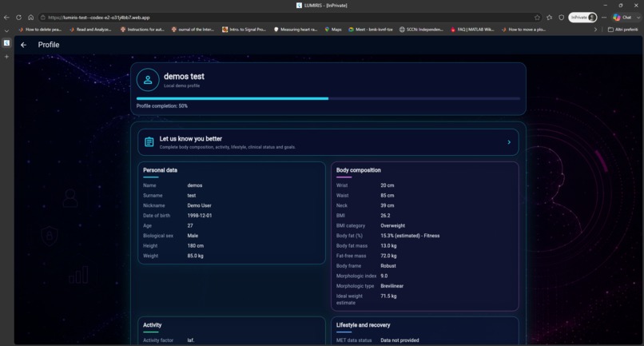The width and height of the screenshot is (644, 346).
Task: Click the Morphologic index value '9.0'
Action: click(384, 276)
